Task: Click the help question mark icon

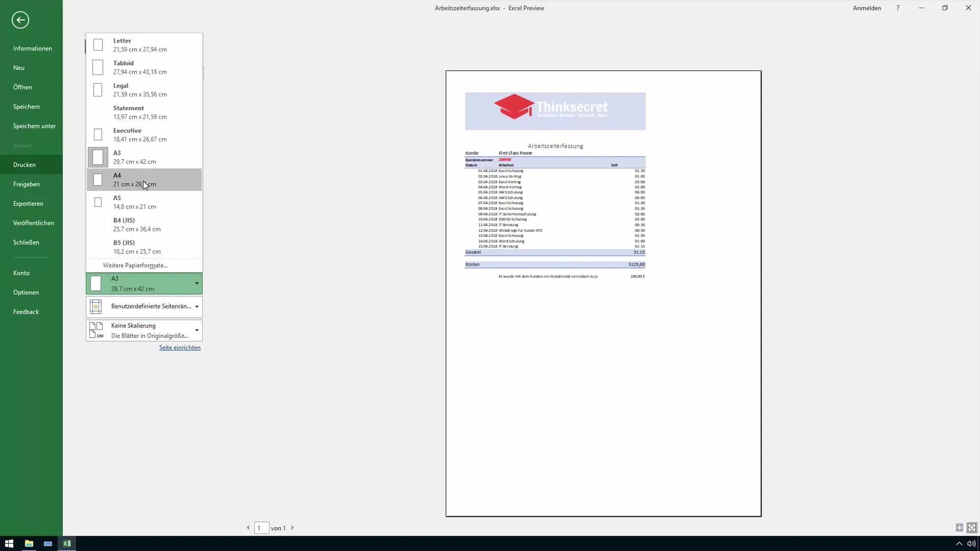Action: [x=898, y=8]
